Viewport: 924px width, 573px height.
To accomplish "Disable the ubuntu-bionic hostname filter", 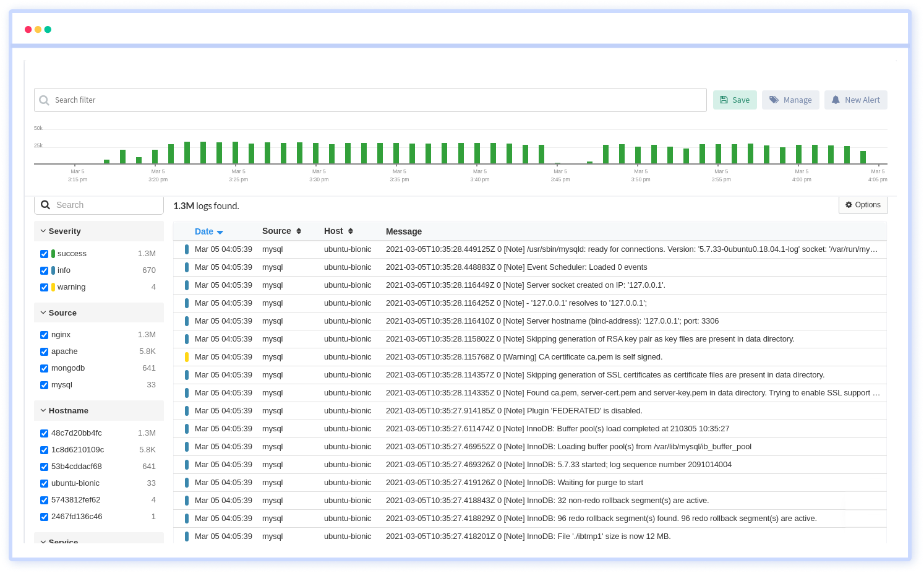I will click(x=44, y=483).
